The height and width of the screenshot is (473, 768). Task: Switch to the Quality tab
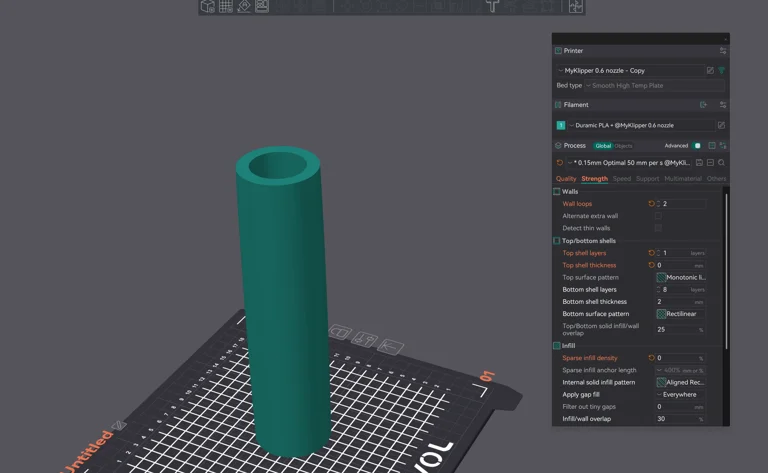point(566,179)
